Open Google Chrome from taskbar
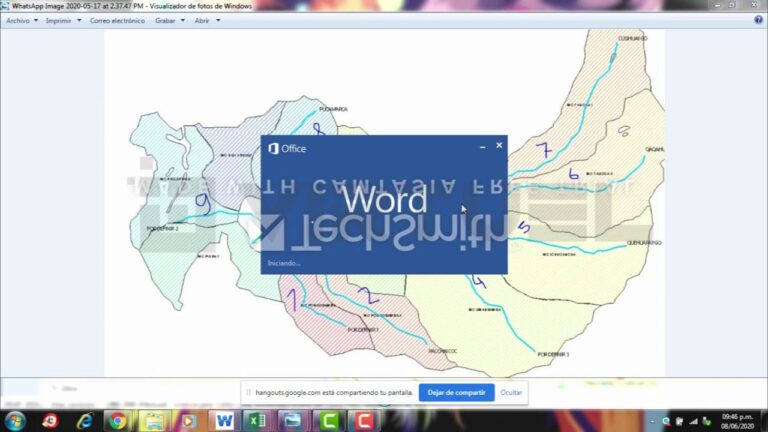Viewport: 768px width, 432px height. [x=118, y=421]
